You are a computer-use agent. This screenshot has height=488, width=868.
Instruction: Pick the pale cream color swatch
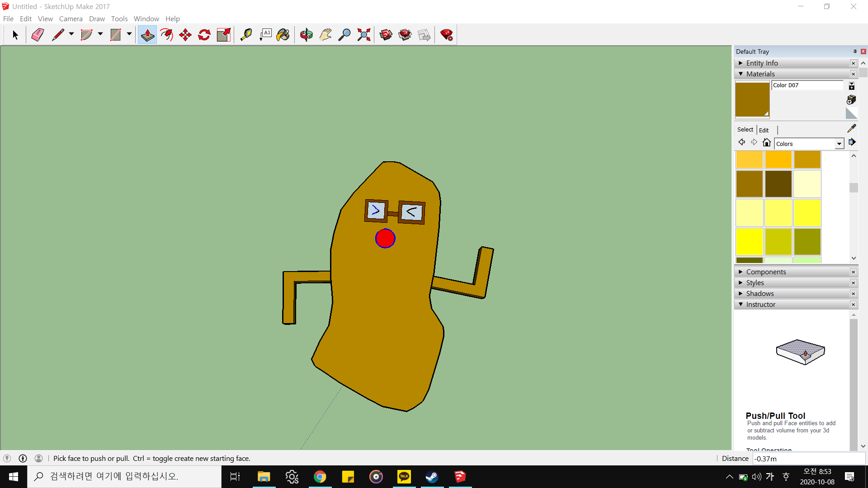coord(807,184)
